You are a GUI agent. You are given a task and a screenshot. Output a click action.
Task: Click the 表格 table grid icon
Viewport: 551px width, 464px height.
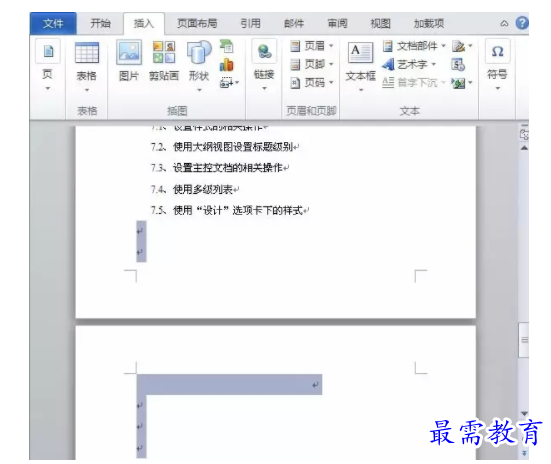pyautogui.click(x=87, y=53)
